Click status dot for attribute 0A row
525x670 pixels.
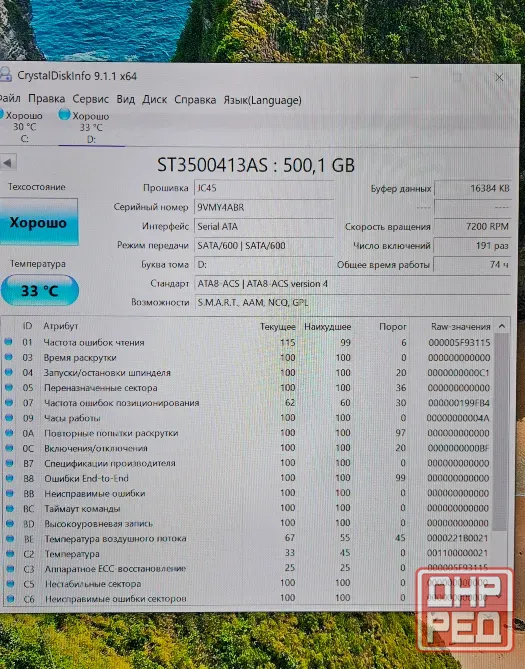(x=9, y=432)
